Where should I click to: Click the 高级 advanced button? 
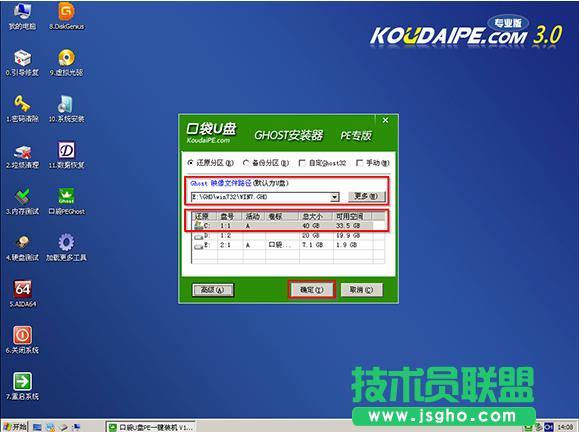click(x=213, y=290)
